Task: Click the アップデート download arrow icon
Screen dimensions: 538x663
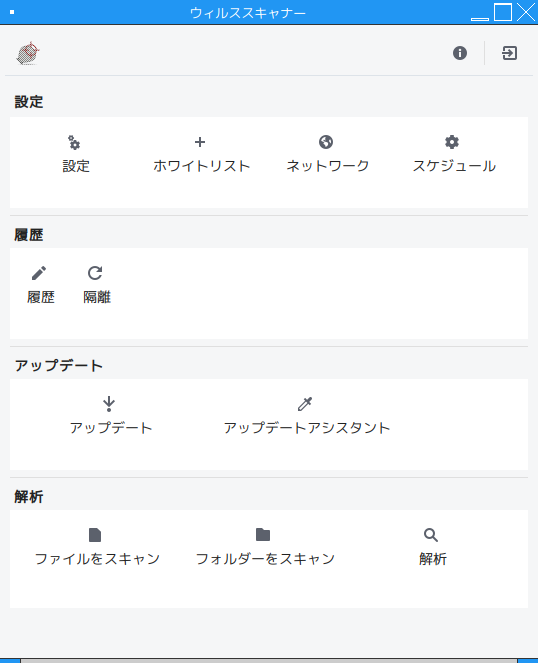Action: [x=109, y=404]
